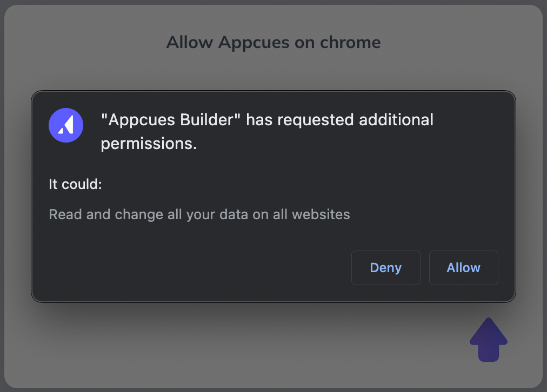547x392 pixels.
Task: Grant access with the Allow button
Action: 463,268
